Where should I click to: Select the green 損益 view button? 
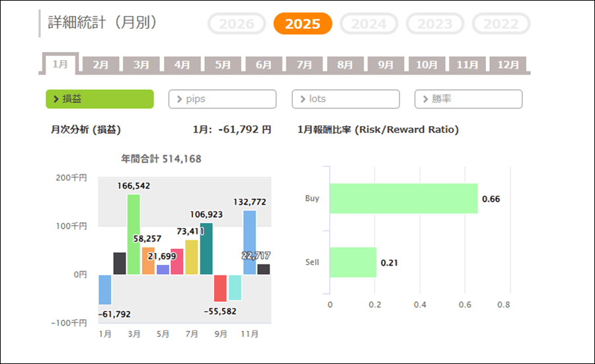[100, 99]
